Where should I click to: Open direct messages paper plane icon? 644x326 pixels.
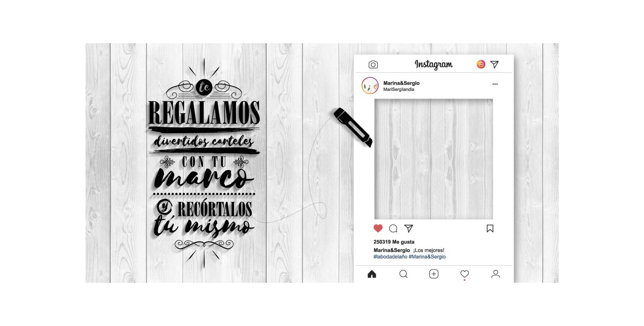tap(494, 64)
